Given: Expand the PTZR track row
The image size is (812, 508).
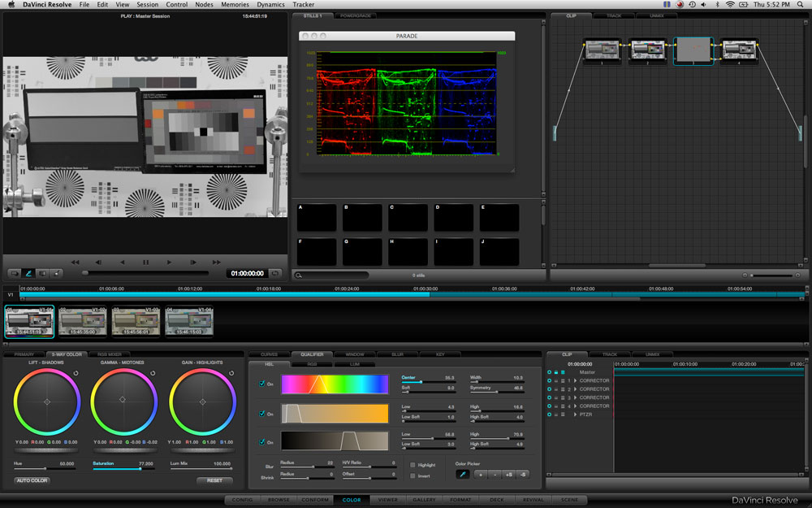Looking at the screenshot, I should point(576,415).
